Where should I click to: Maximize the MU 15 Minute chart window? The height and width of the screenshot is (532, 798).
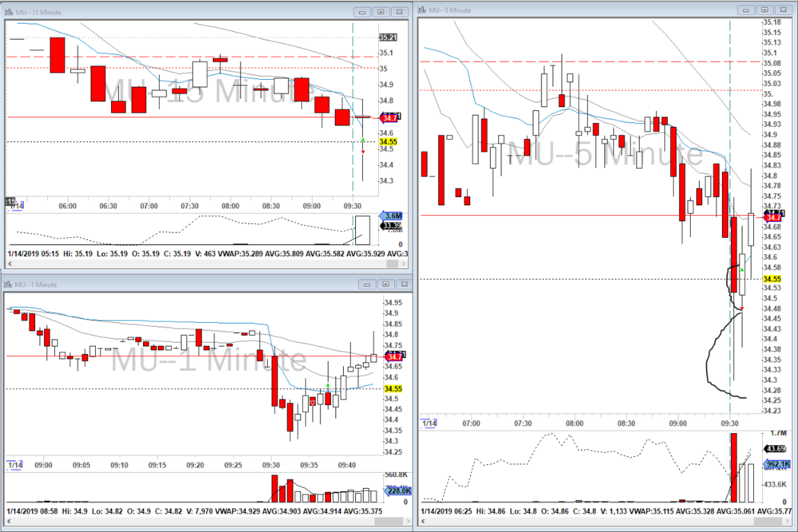coord(381,12)
